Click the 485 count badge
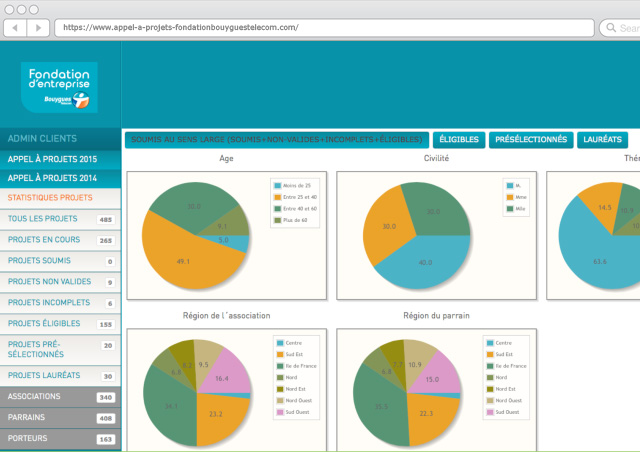The image size is (640, 452). pos(106,220)
